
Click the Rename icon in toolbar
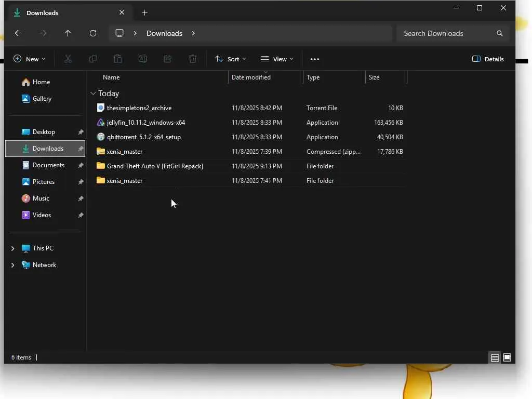(x=143, y=59)
